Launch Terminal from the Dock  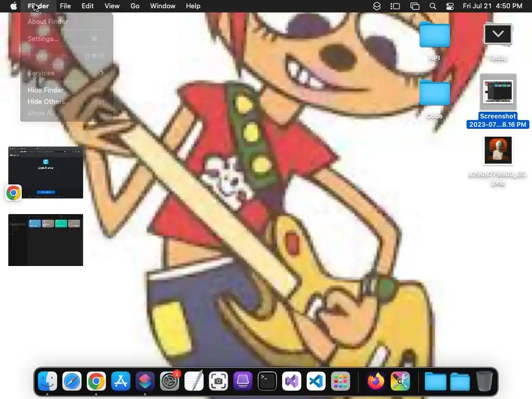pos(268,381)
